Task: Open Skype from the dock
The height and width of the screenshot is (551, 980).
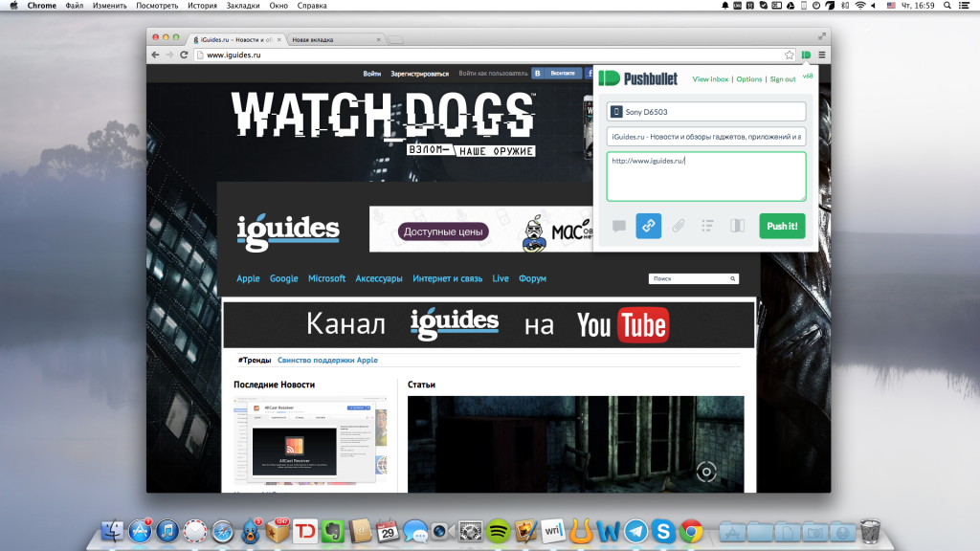Action: 663,531
